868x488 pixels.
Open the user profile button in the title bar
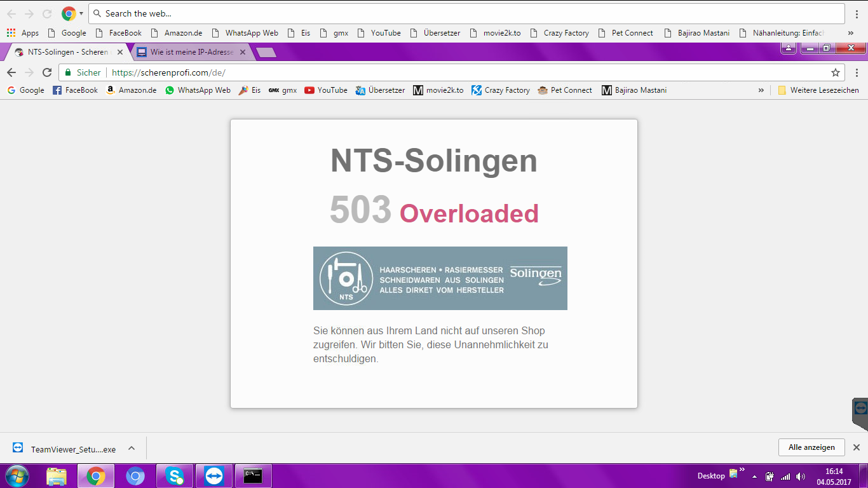pos(788,48)
